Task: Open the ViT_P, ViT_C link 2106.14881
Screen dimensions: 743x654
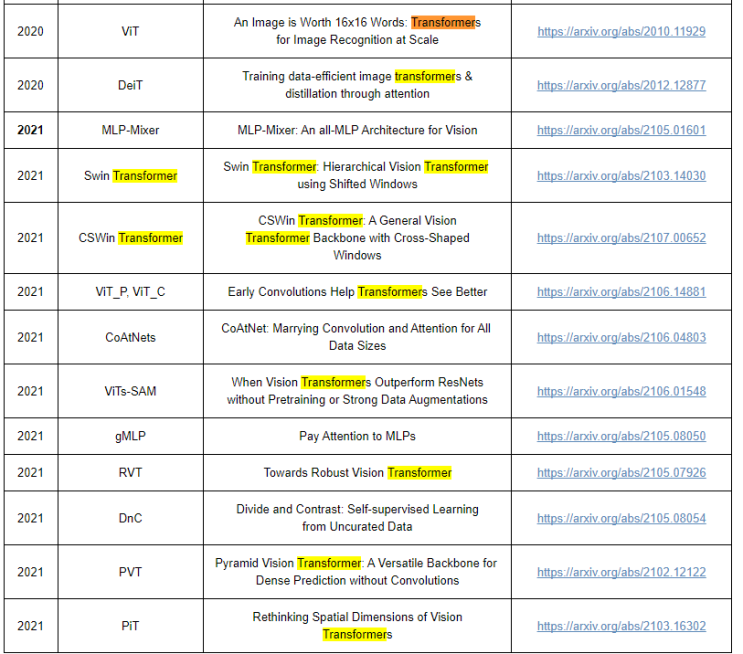Action: (x=621, y=292)
